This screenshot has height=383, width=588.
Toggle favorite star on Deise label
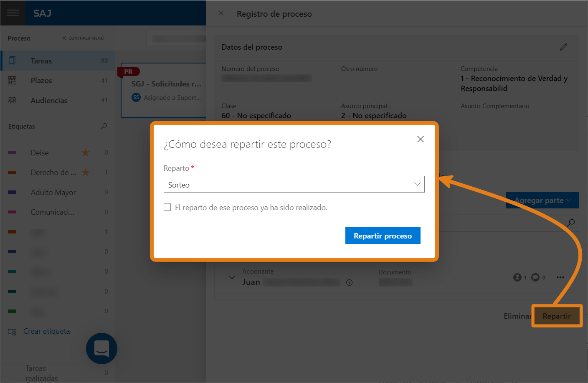pos(86,152)
